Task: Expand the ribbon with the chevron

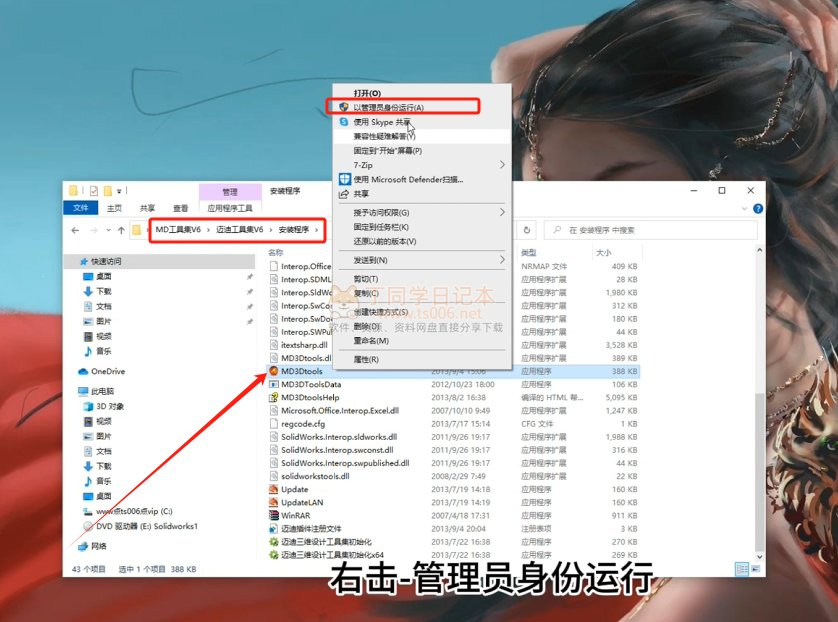Action: [744, 208]
